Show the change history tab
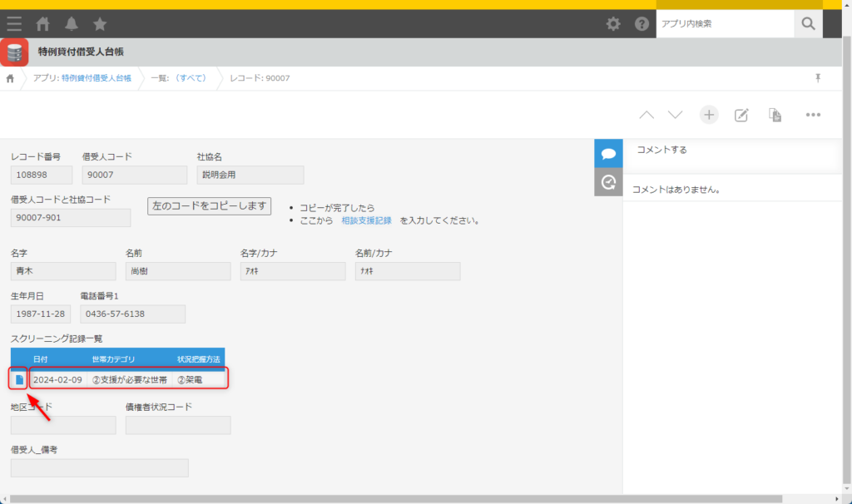852x504 pixels. coord(608,182)
